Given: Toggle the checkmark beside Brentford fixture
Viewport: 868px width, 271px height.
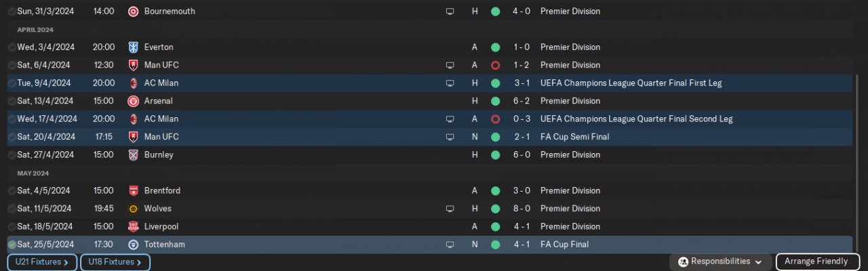Looking at the screenshot, I should (x=12, y=191).
